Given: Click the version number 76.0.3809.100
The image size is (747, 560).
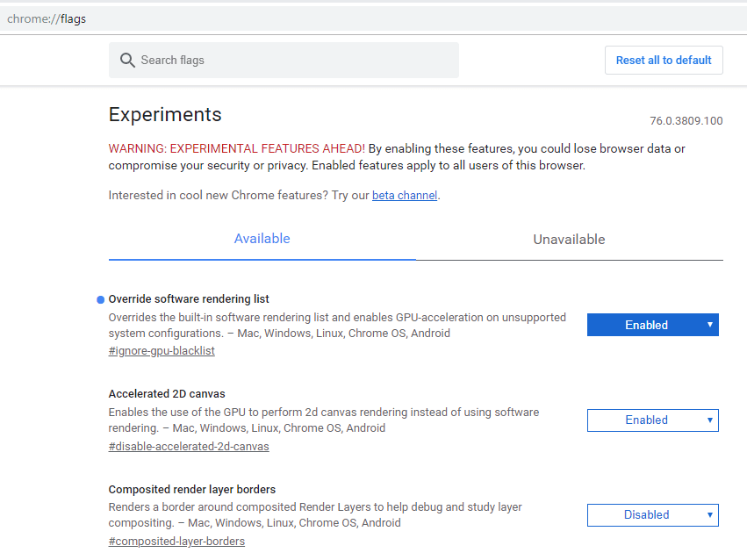Looking at the screenshot, I should click(686, 121).
